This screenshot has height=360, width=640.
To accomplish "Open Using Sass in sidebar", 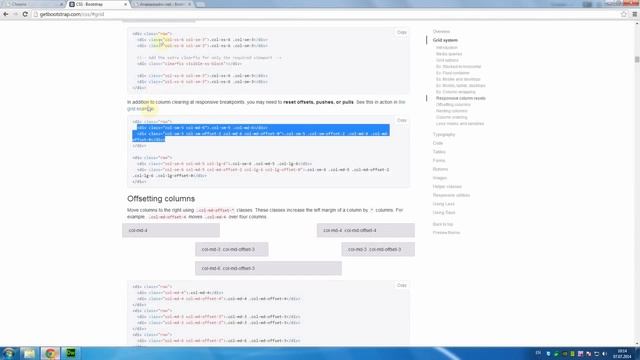I will tap(444, 213).
